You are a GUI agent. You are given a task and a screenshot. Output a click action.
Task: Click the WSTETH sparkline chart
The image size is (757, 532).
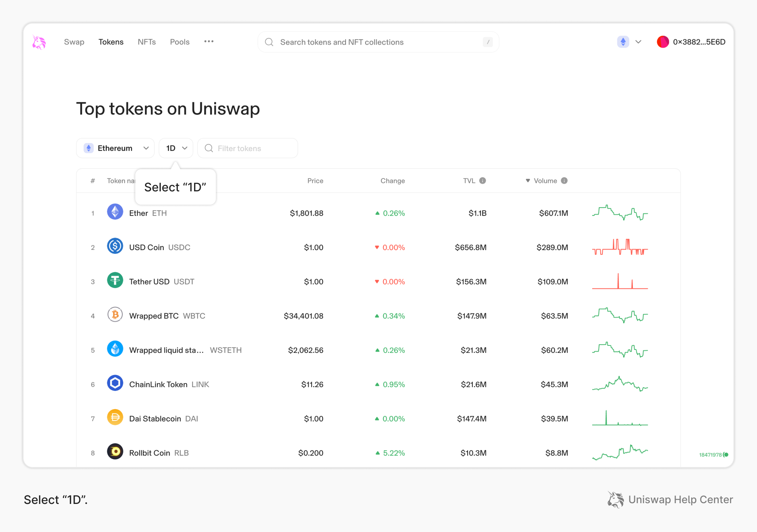[x=620, y=350]
